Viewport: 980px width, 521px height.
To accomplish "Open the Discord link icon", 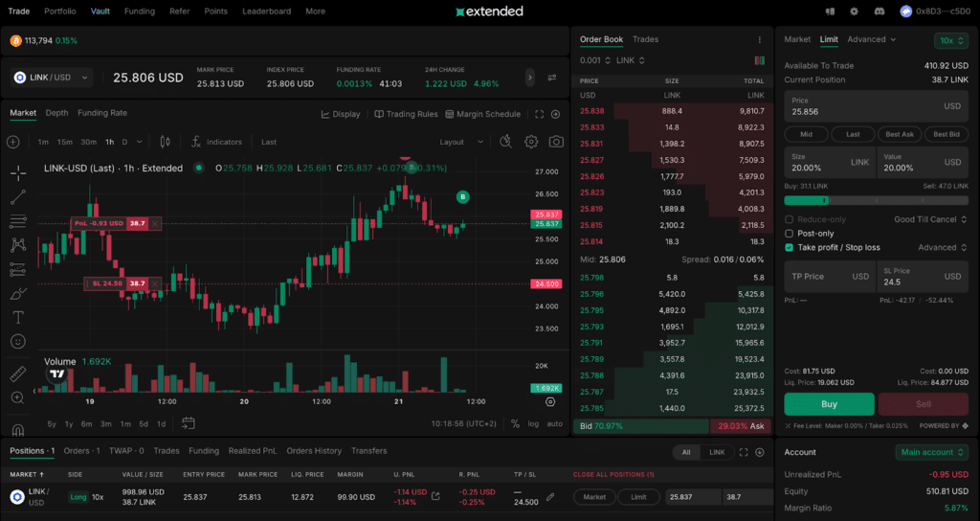I will click(x=880, y=11).
